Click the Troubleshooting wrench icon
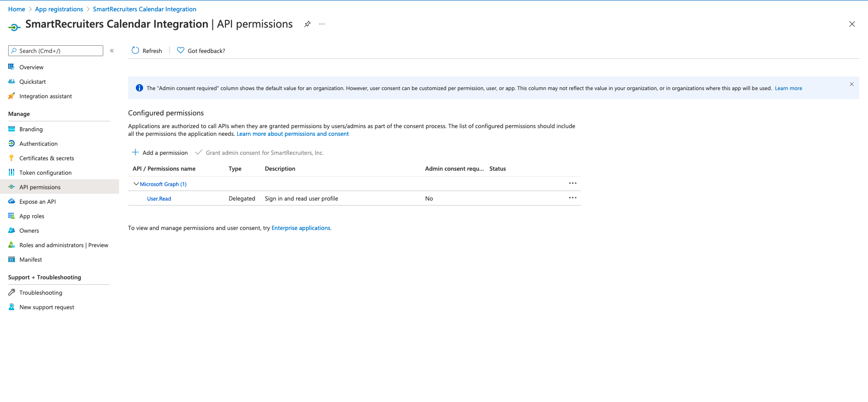The image size is (868, 402). click(11, 292)
